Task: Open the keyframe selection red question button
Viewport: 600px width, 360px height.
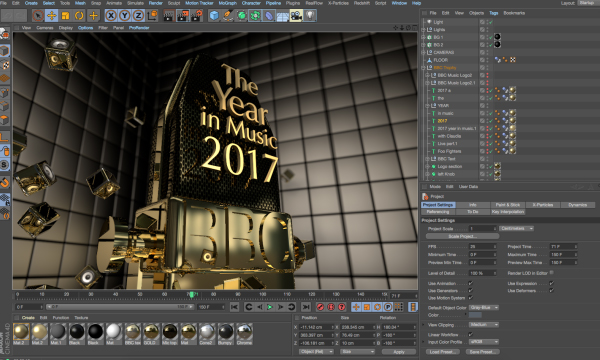Action: (x=342, y=307)
